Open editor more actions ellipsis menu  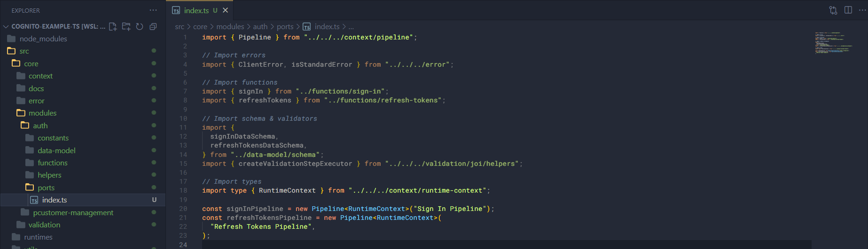[x=862, y=10]
